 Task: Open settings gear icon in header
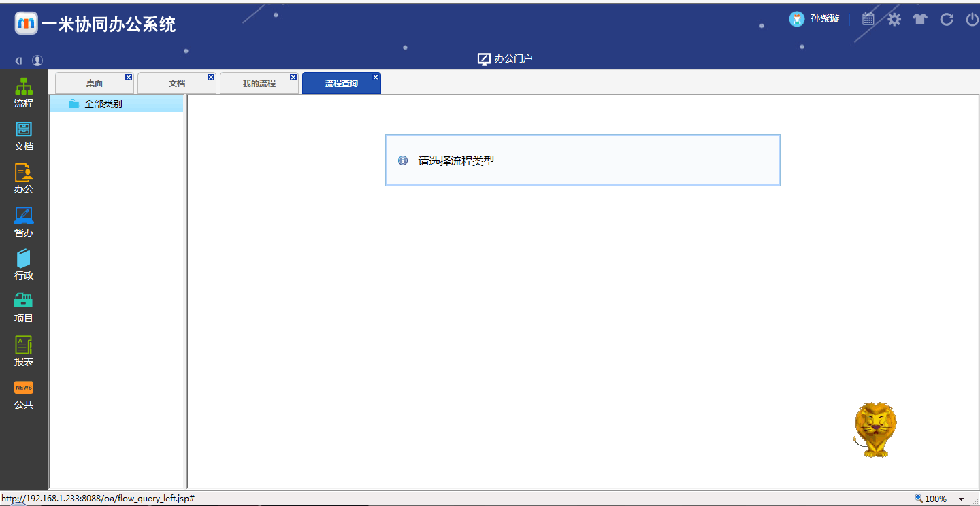click(894, 19)
